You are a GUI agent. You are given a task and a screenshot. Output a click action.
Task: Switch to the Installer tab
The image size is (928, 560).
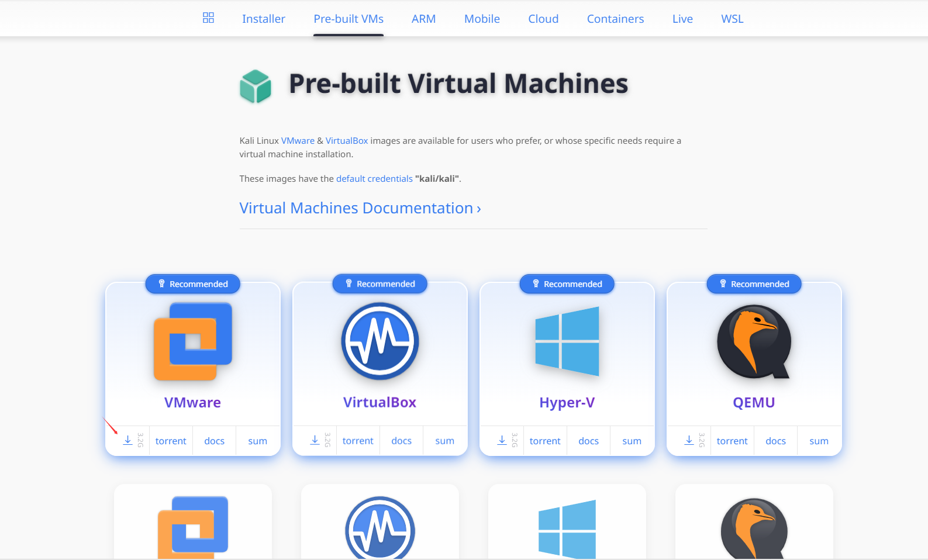click(264, 19)
